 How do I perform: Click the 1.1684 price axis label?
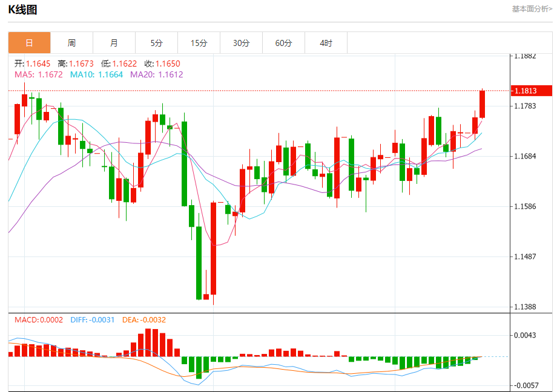525,156
